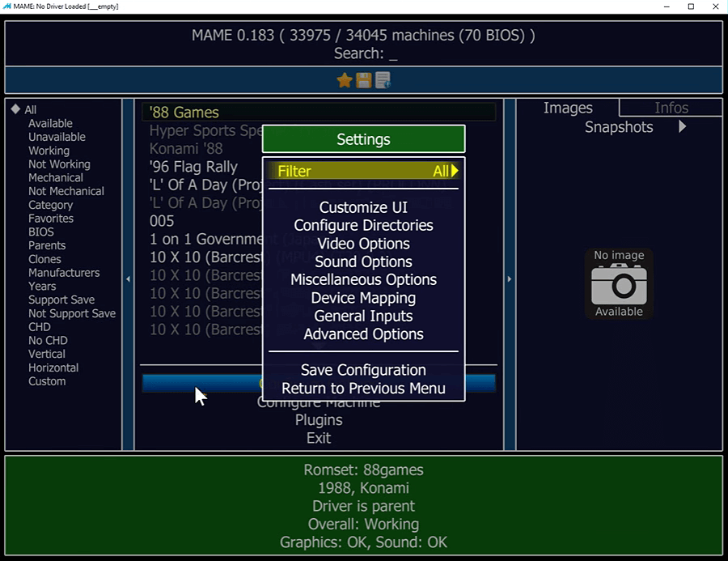Filter the list by Parents

pos(46,245)
